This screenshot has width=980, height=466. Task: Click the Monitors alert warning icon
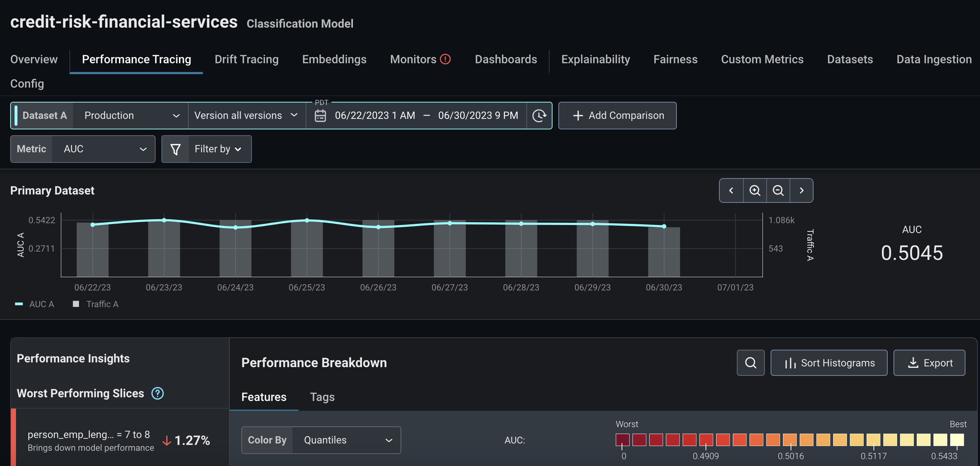[445, 59]
